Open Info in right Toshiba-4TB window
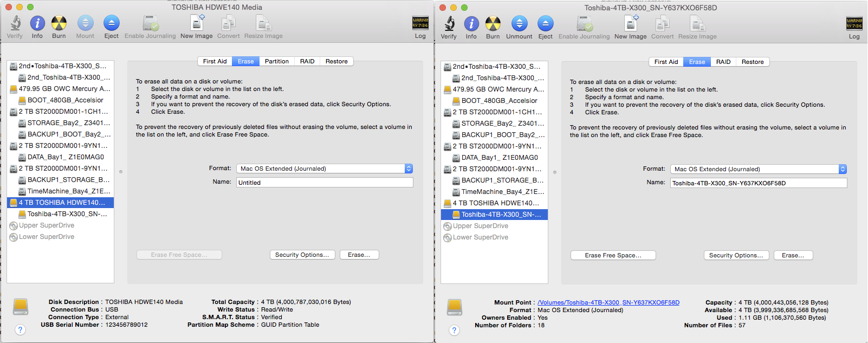 pyautogui.click(x=471, y=24)
